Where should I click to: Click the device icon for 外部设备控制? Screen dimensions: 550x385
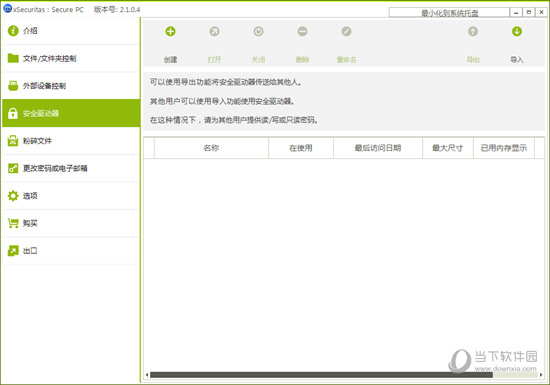pyautogui.click(x=13, y=86)
